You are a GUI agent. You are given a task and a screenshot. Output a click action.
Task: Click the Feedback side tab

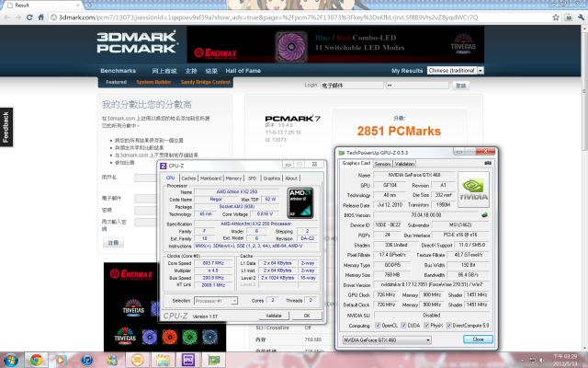pos(6,127)
